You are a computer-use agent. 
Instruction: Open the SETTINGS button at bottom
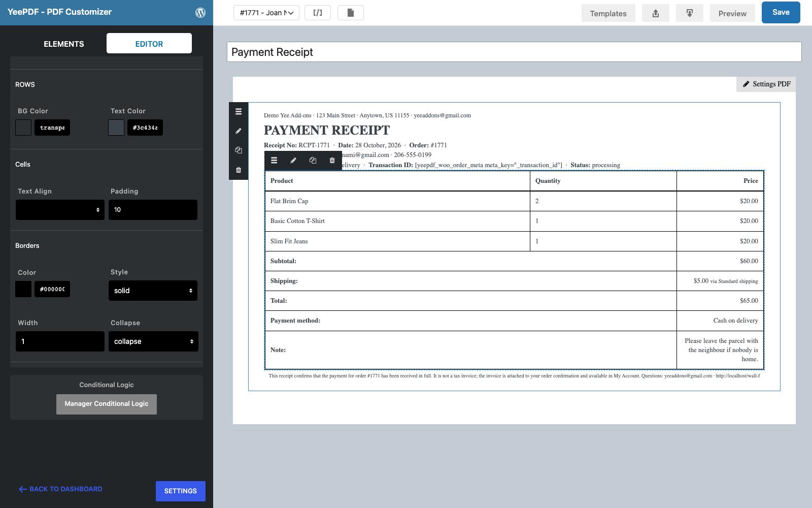(x=181, y=491)
